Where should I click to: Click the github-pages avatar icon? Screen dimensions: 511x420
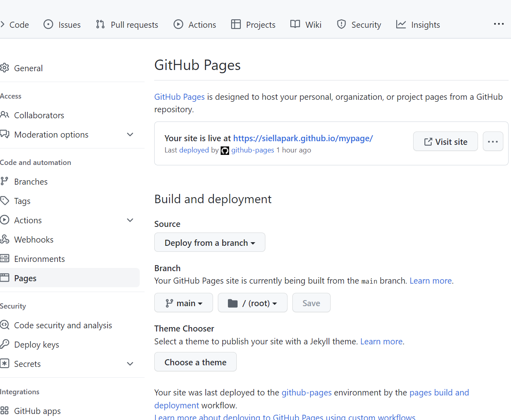click(x=225, y=150)
